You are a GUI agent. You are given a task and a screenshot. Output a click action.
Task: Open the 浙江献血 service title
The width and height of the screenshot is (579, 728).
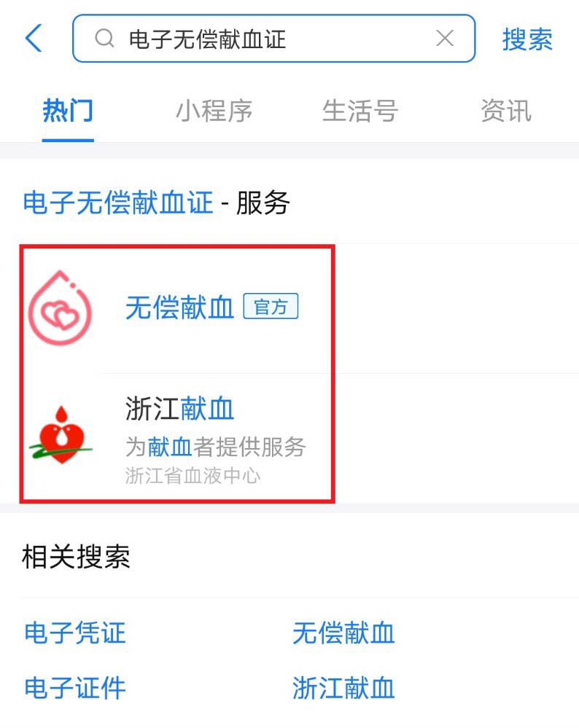pos(179,409)
